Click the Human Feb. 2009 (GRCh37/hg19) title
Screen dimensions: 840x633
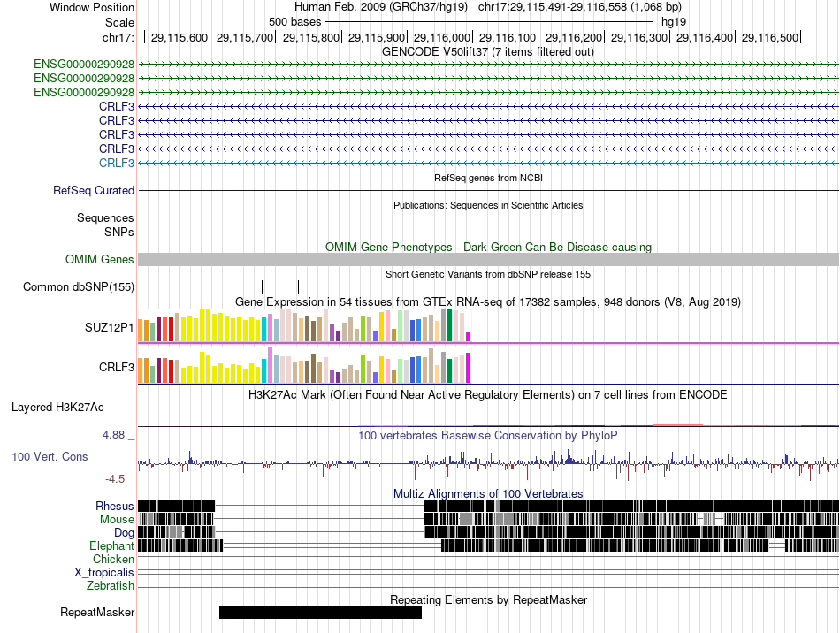(x=381, y=7)
